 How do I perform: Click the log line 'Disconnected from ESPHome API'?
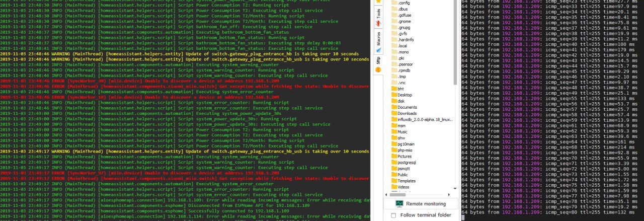click(154, 205)
